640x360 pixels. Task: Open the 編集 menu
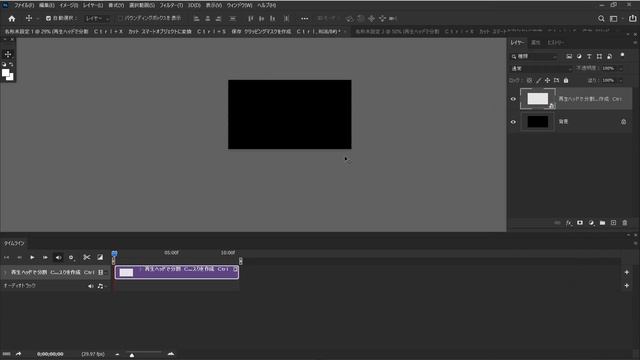[x=47, y=5]
